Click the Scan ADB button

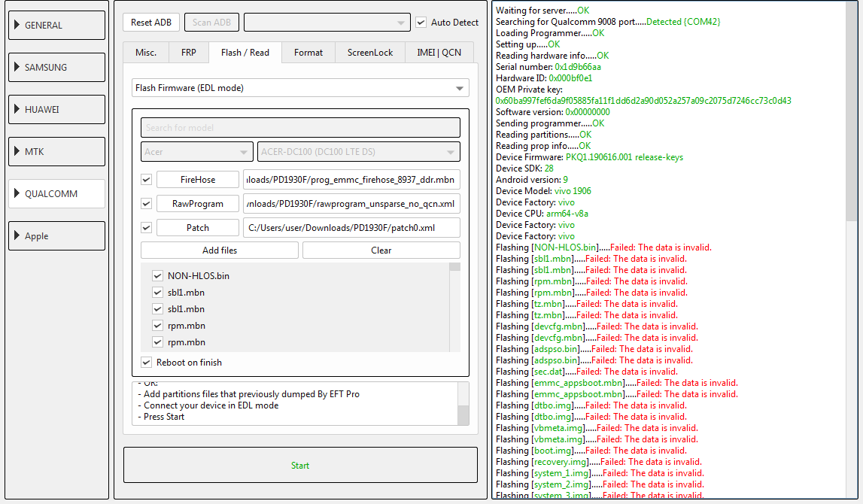212,23
